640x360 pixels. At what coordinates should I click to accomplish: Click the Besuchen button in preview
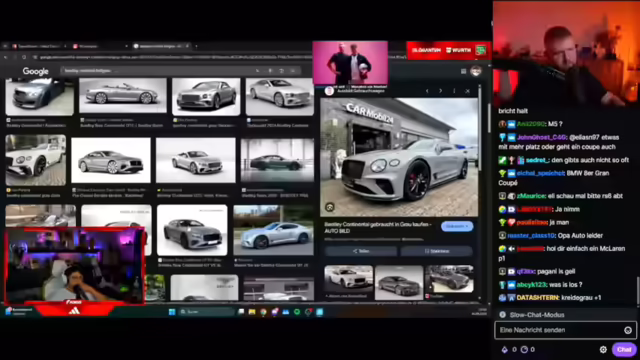(x=457, y=226)
